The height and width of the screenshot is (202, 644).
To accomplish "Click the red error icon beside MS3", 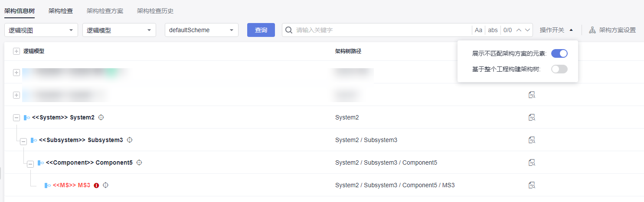I will [x=96, y=185].
